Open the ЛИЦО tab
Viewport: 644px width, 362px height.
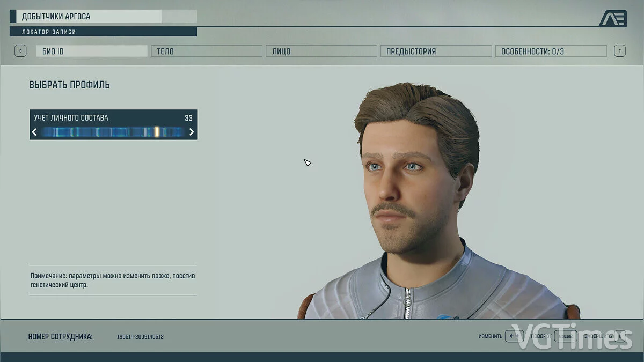pyautogui.click(x=321, y=51)
